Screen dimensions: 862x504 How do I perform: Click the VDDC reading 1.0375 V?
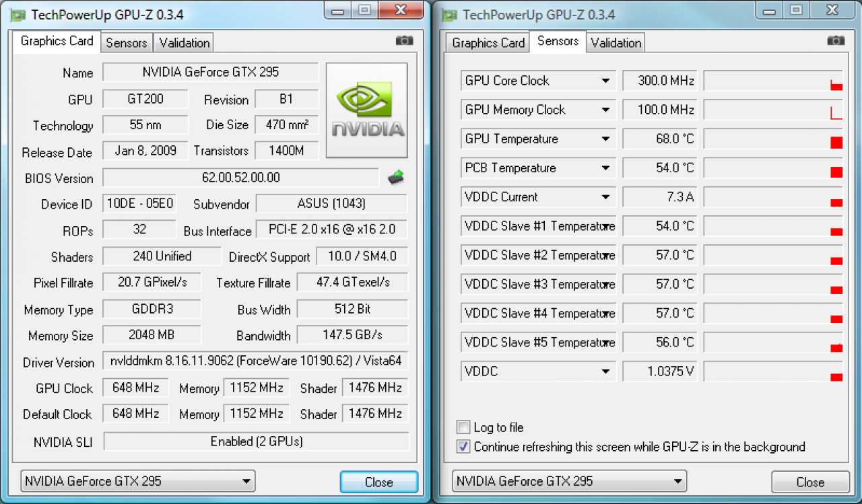659,371
